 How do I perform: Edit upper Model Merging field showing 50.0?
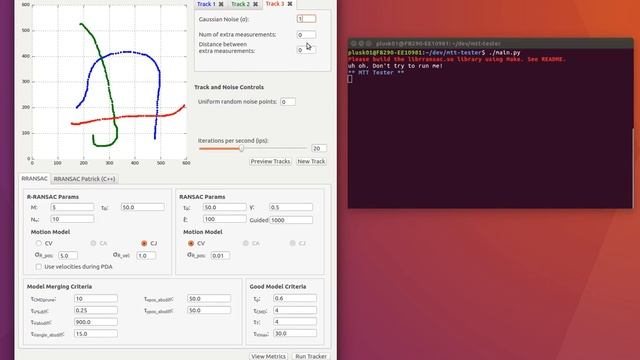[209, 299]
